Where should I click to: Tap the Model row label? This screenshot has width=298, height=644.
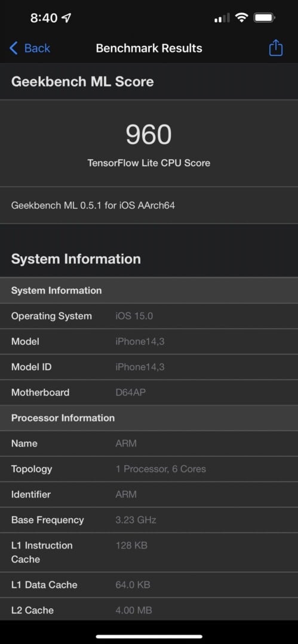click(x=25, y=341)
